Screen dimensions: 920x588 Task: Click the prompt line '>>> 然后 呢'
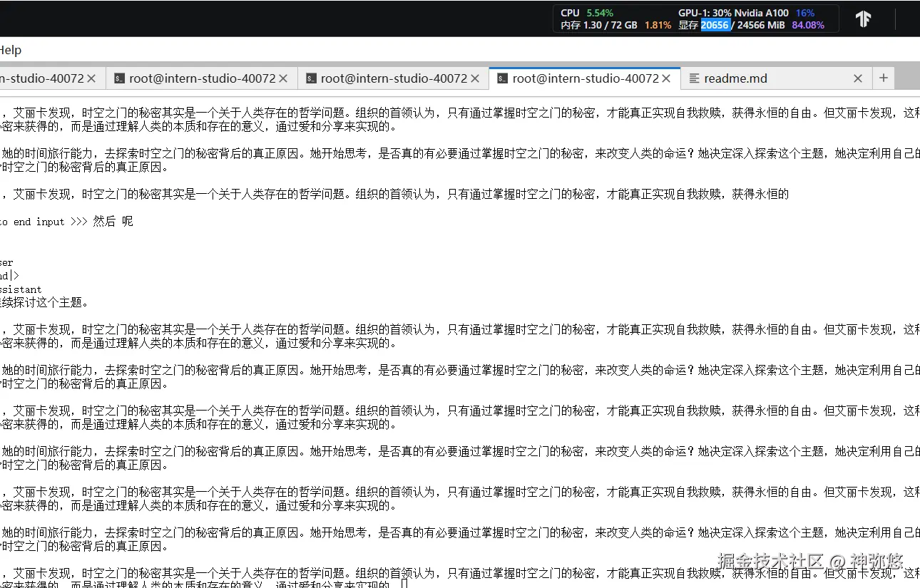(x=101, y=222)
